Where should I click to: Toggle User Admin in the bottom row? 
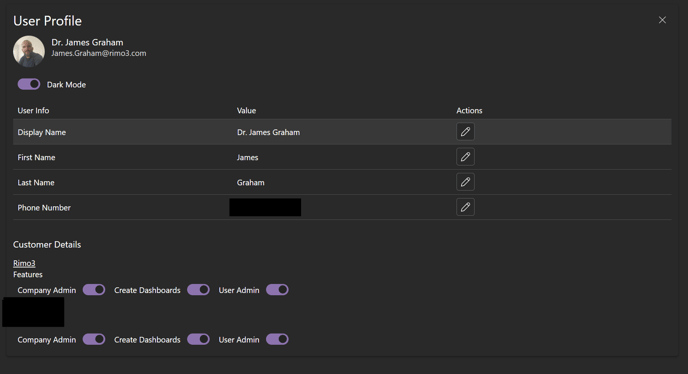pos(277,339)
